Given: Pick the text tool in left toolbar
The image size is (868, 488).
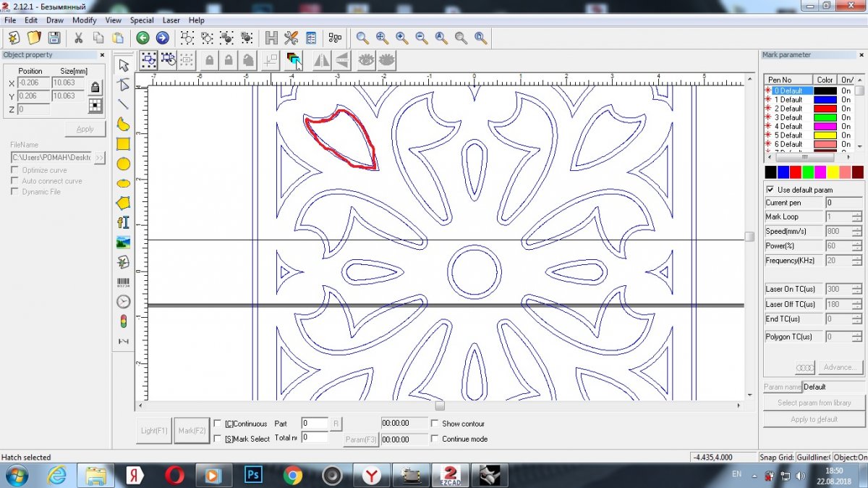Looking at the screenshot, I should click(124, 223).
